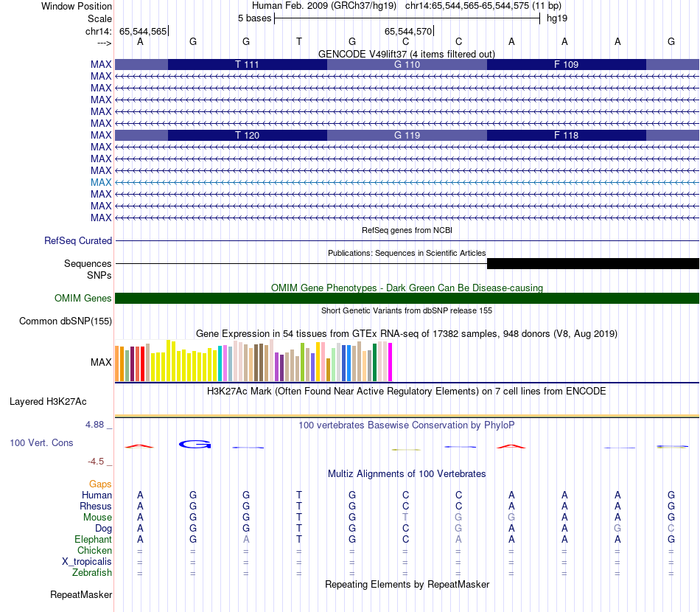Click MAX label beside the T 111 row

pos(101,64)
